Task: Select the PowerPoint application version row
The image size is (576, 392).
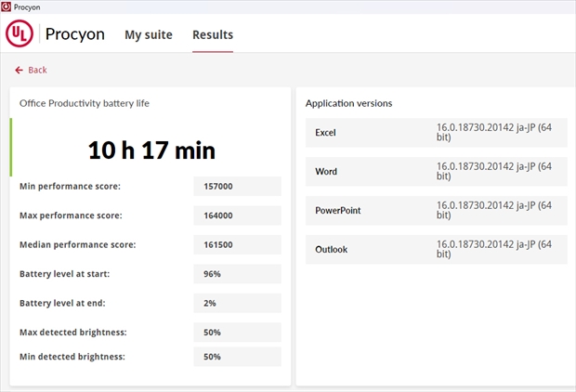Action: (x=436, y=211)
